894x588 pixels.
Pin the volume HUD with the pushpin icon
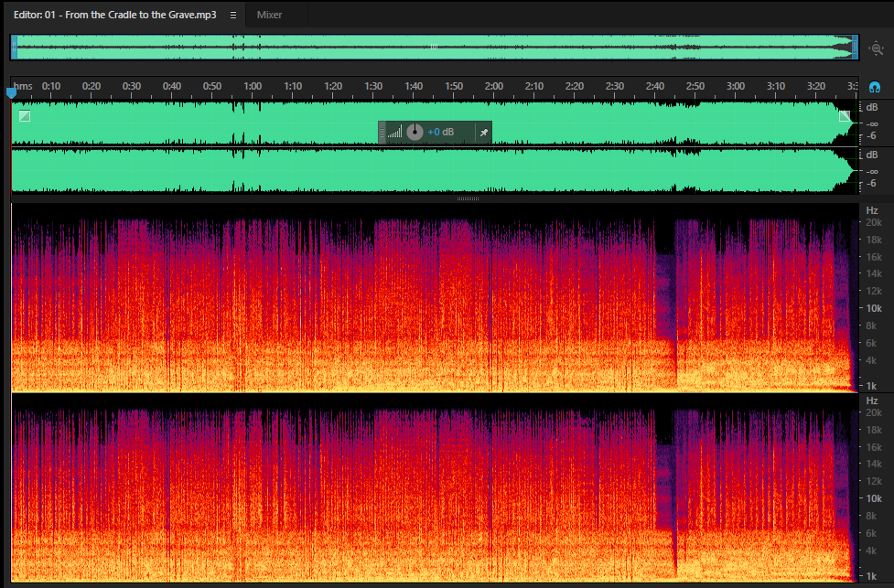[483, 133]
